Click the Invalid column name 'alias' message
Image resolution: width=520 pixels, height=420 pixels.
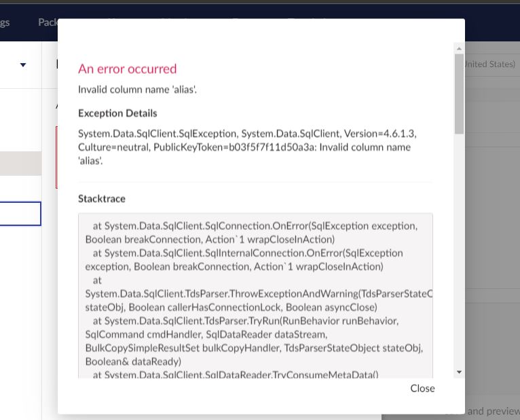(137, 90)
